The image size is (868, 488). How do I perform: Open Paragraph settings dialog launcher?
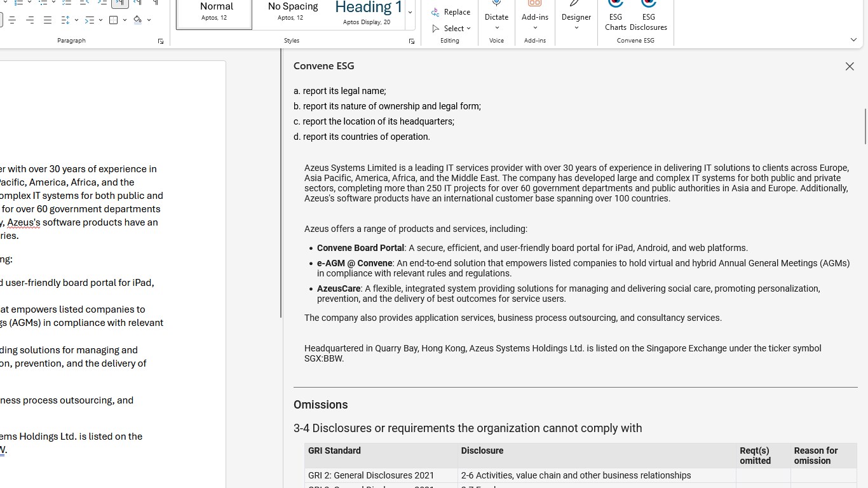pos(161,41)
